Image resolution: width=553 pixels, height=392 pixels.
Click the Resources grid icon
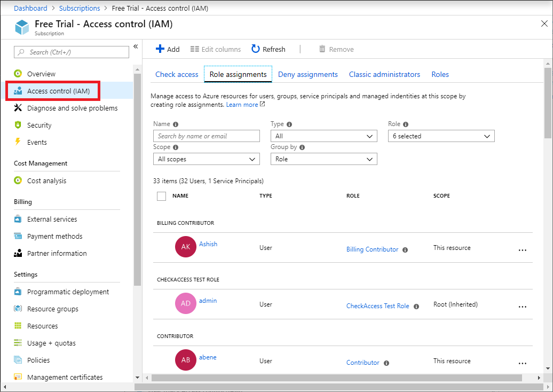18,326
